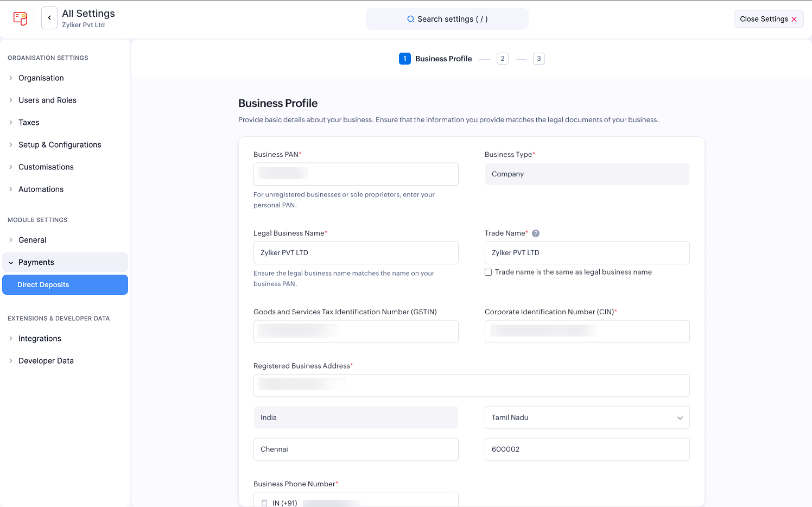The height and width of the screenshot is (507, 812).
Task: Click the Legal Business Name input field
Action: pyautogui.click(x=356, y=252)
